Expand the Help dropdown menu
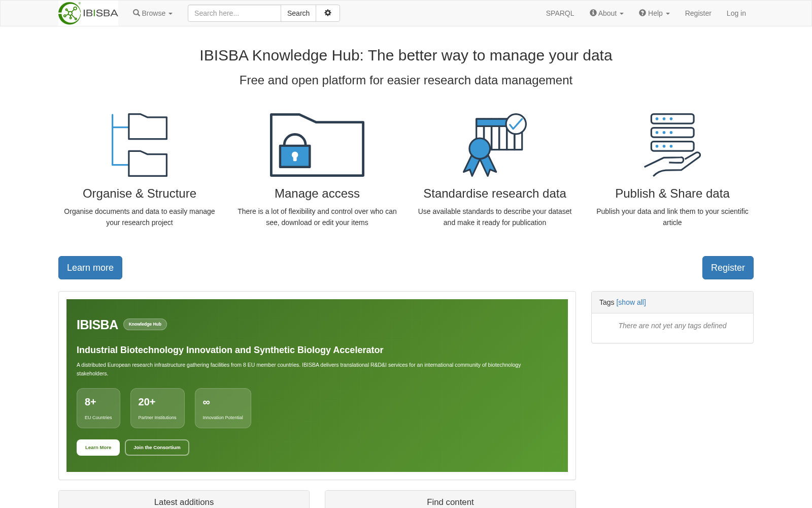 tap(654, 13)
